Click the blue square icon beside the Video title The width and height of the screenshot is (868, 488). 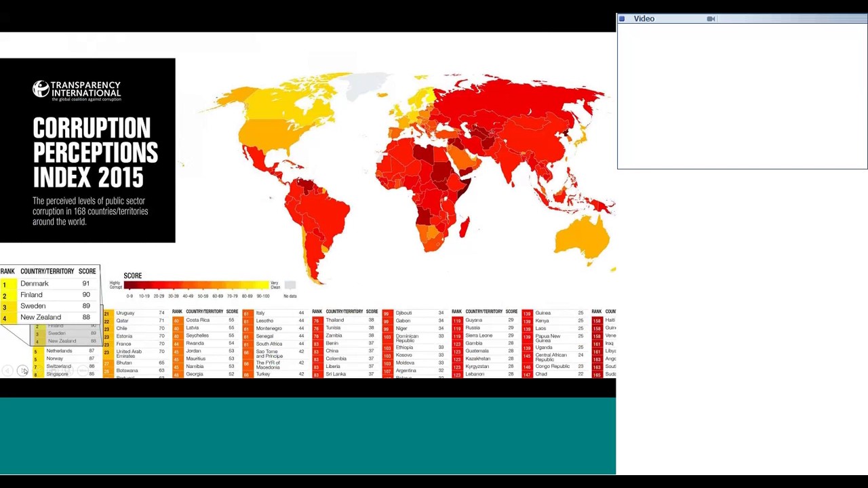point(622,19)
